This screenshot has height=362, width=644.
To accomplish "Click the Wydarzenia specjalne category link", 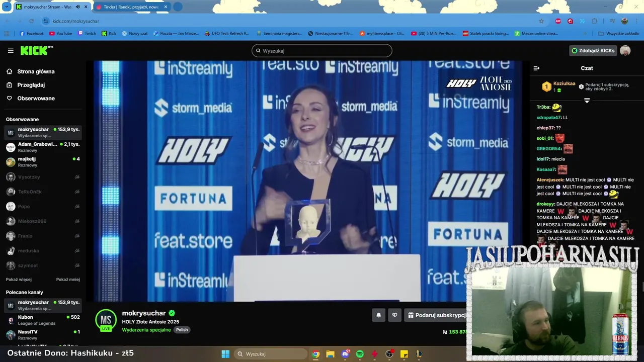I will [146, 330].
